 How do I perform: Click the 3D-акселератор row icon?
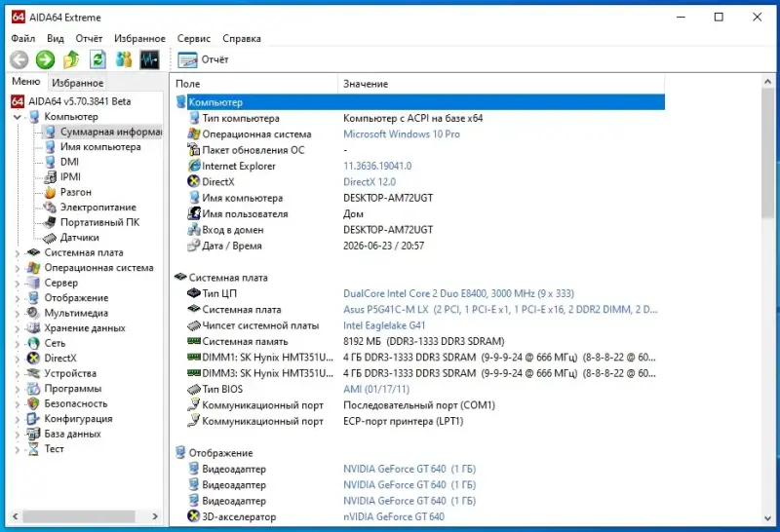pos(193,516)
